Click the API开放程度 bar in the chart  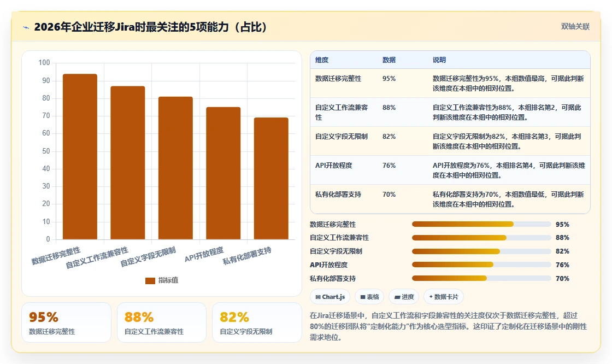pyautogui.click(x=223, y=173)
